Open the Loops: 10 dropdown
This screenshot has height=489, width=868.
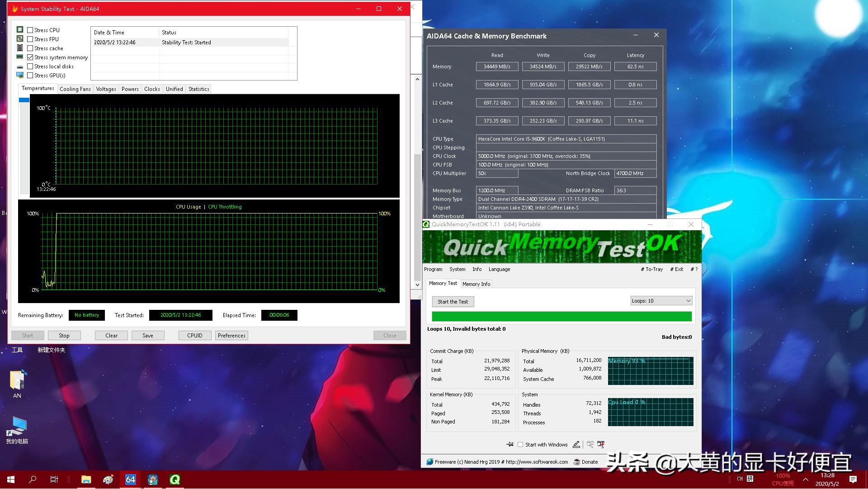661,300
